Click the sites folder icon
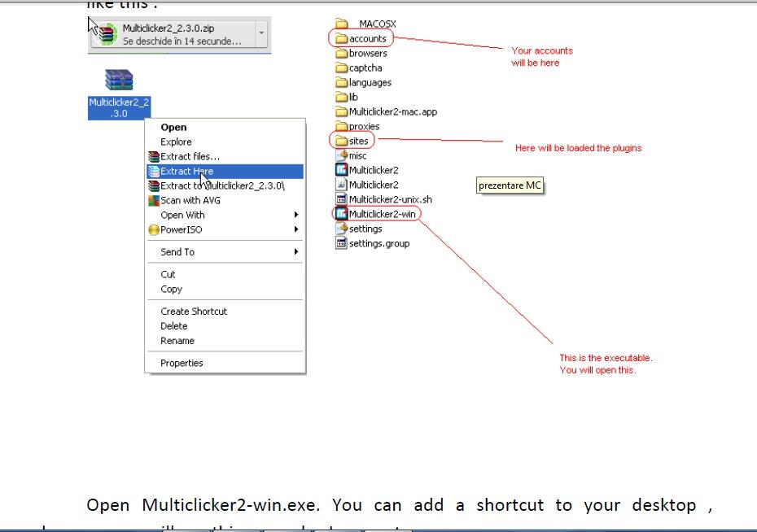 pyautogui.click(x=341, y=141)
